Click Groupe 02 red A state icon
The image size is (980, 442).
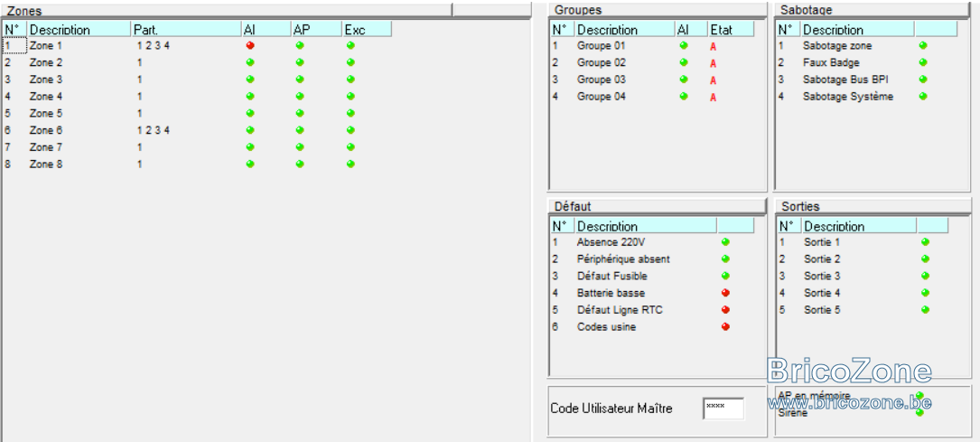point(714,64)
